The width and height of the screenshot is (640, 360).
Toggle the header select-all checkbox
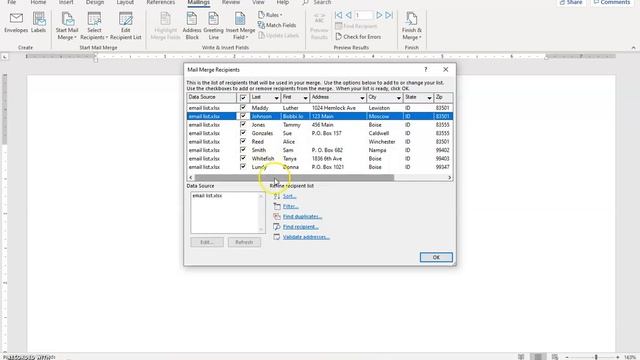coord(243,98)
